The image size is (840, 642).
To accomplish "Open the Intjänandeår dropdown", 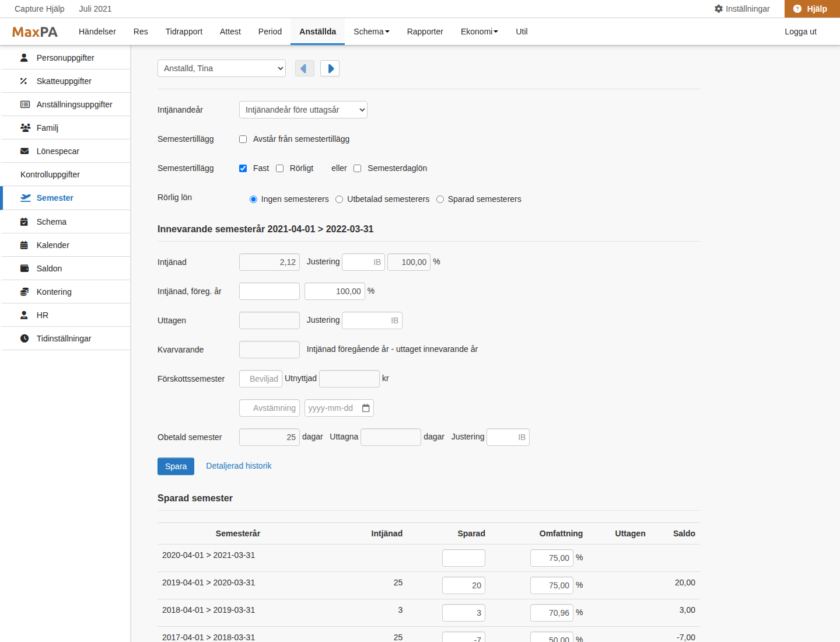I will point(303,110).
